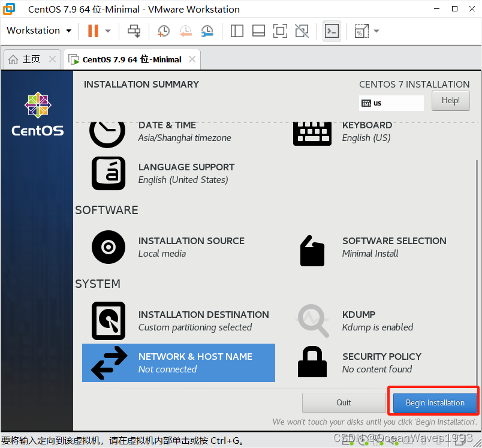Close the CentOS 7.9 64 位-Minimal tab
The image size is (482, 448).
(x=192, y=59)
